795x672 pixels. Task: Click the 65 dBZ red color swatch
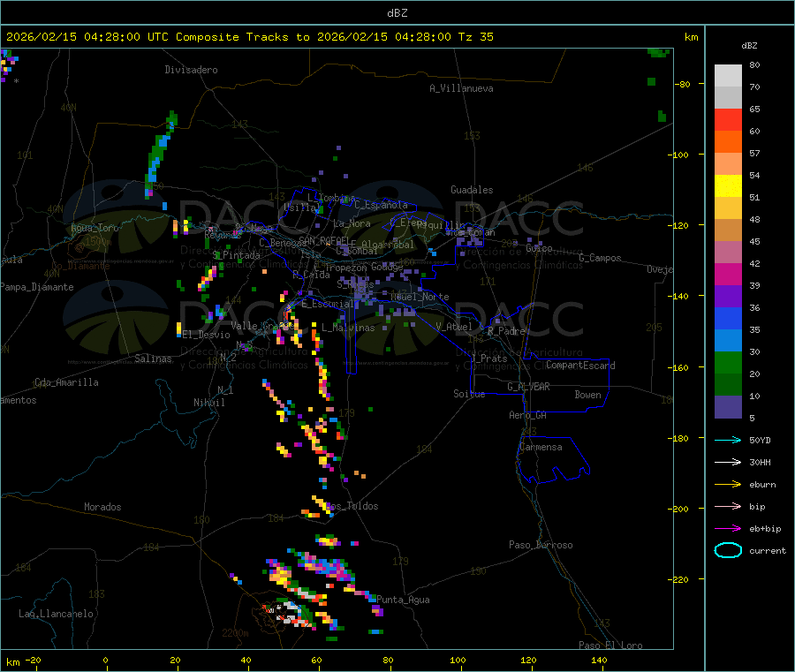click(x=728, y=119)
